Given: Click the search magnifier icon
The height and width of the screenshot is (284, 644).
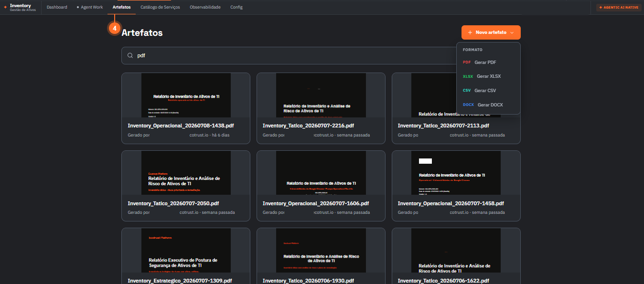Looking at the screenshot, I should (130, 55).
